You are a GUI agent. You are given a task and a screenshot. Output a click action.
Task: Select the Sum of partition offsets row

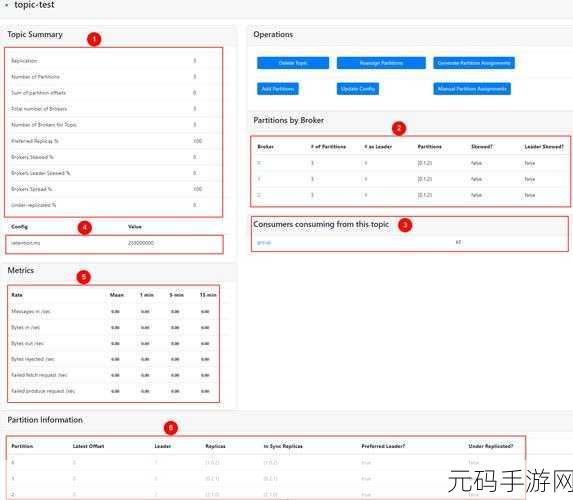pos(113,93)
